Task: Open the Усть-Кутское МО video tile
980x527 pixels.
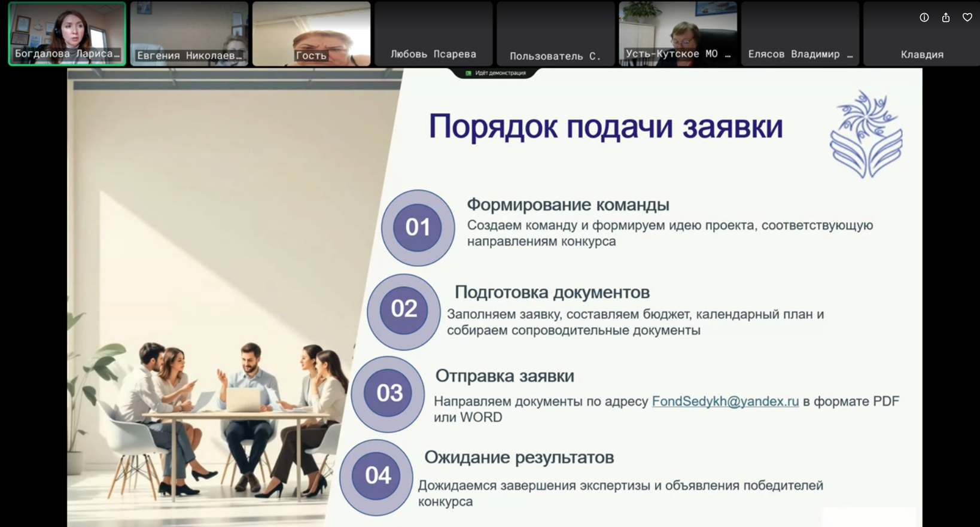Action: tap(678, 33)
